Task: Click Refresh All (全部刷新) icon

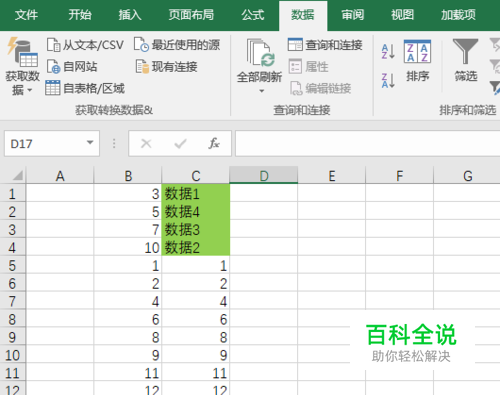Action: click(x=261, y=52)
